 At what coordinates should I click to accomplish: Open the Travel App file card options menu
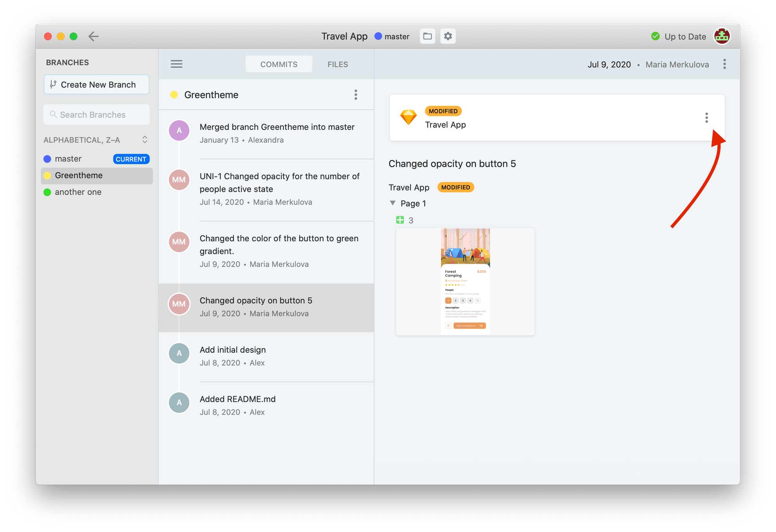(x=707, y=118)
